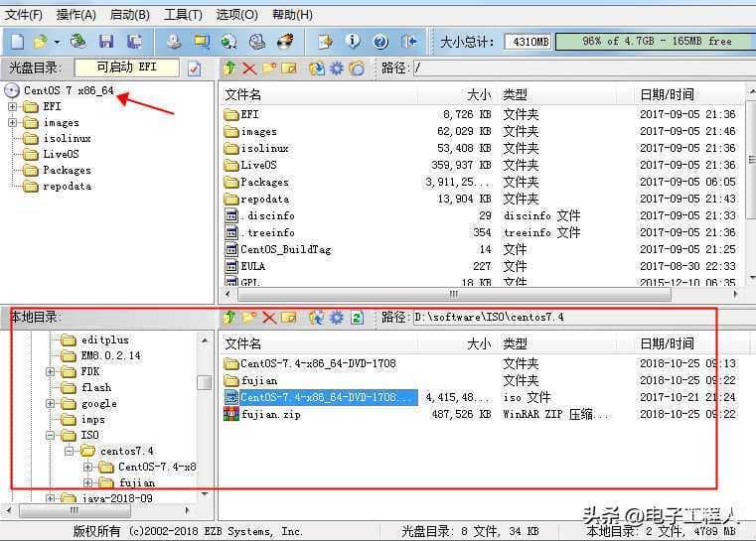The width and height of the screenshot is (756, 541).
Task: Open the 文件(F) menu
Action: point(23,15)
